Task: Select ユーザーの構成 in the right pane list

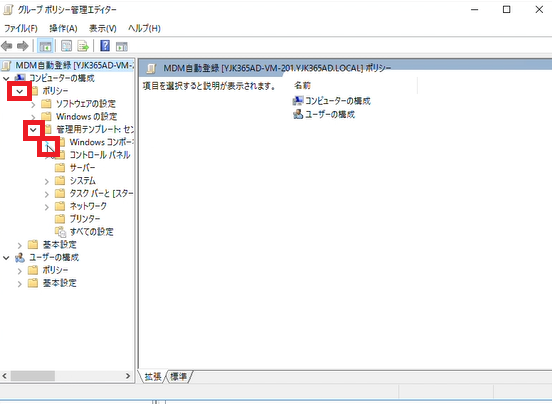Action: coord(324,114)
